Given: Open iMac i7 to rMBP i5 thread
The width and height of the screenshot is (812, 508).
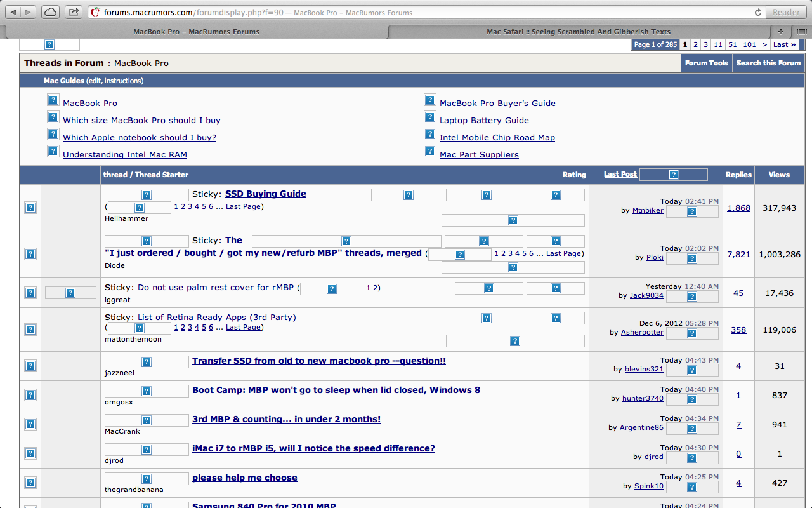Looking at the screenshot, I should point(314,448).
